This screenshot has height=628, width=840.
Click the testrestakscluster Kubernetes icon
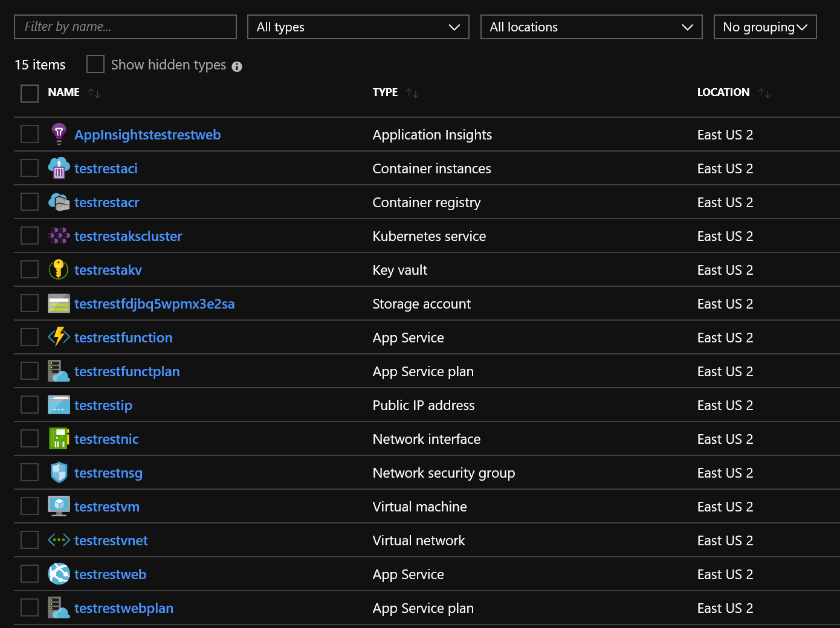coord(59,235)
